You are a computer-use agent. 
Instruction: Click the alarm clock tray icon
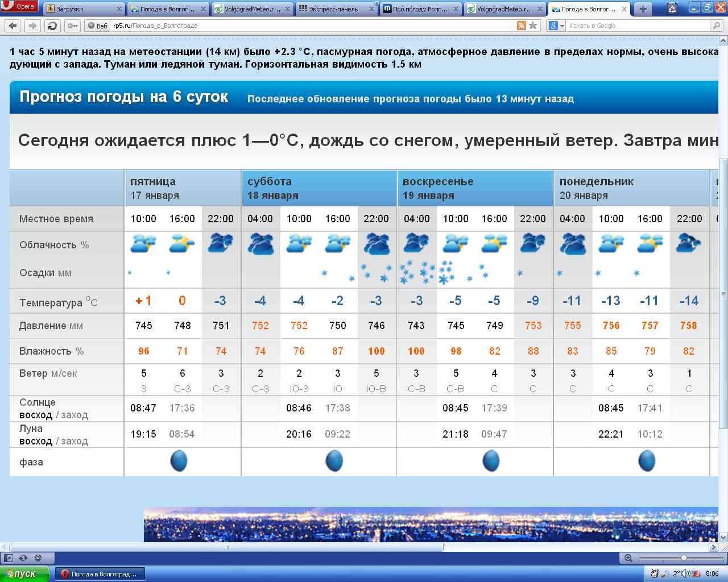click(655, 573)
